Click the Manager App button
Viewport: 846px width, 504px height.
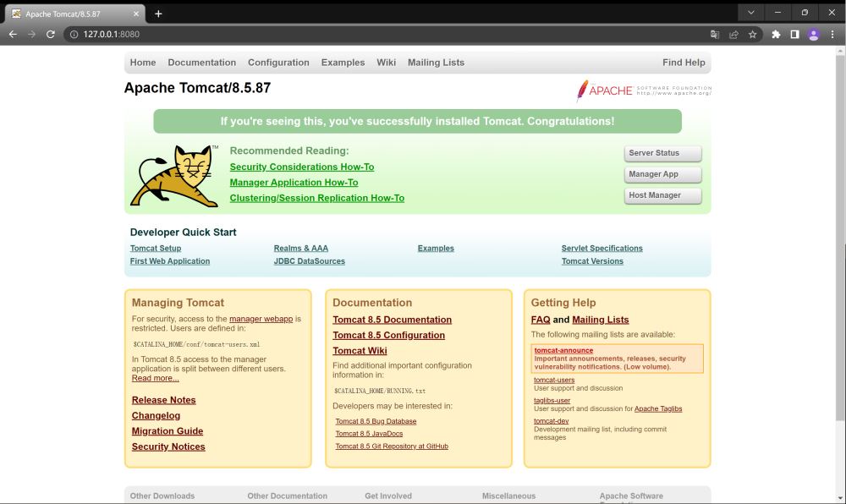click(x=662, y=174)
